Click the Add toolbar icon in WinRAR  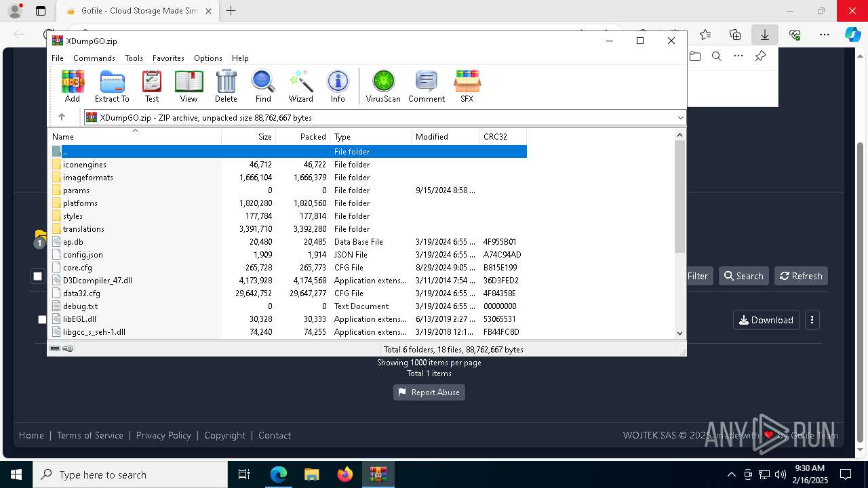click(73, 86)
